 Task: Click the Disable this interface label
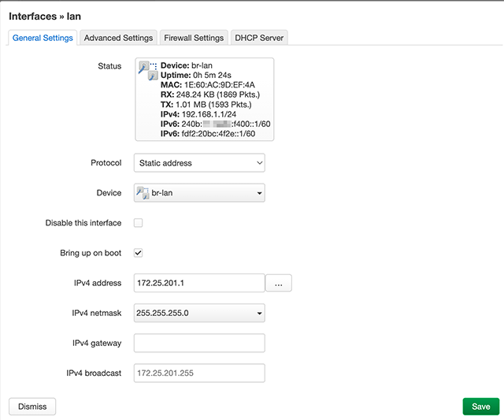click(83, 223)
